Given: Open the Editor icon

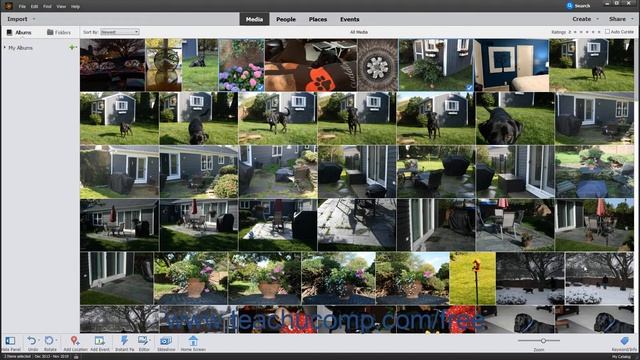Looking at the screenshot, I should point(143,340).
